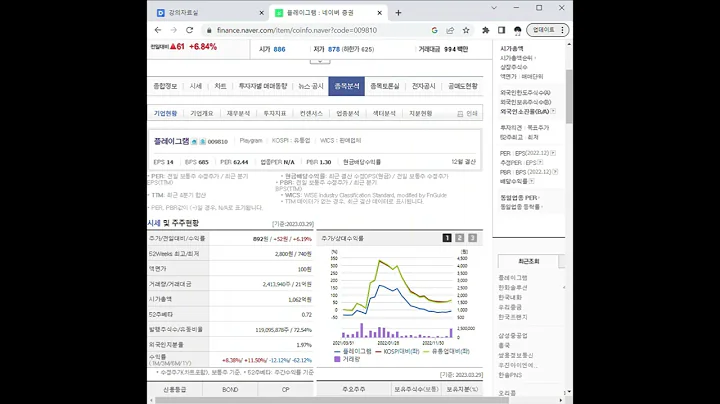
Task: Open 한화솔루션 in recent list
Action: (513, 287)
